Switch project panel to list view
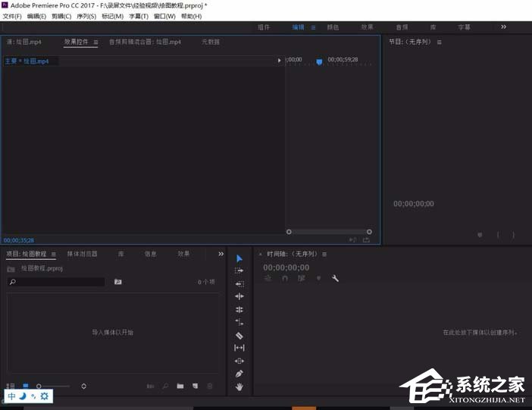532x410 pixels. click(11, 386)
